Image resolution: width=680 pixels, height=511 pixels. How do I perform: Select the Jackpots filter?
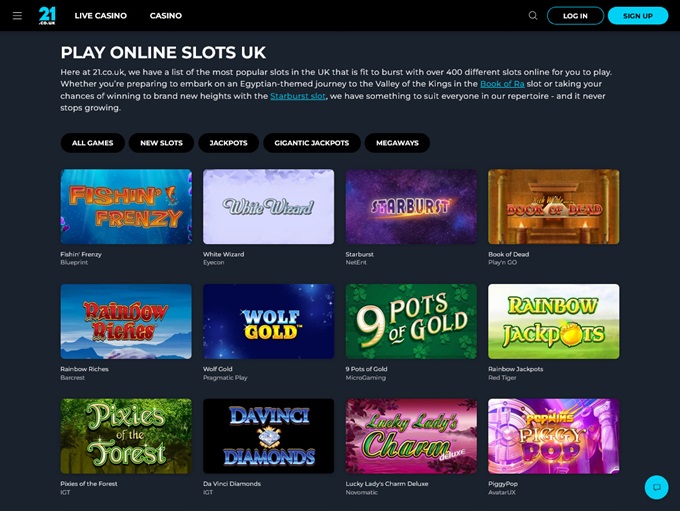click(229, 143)
